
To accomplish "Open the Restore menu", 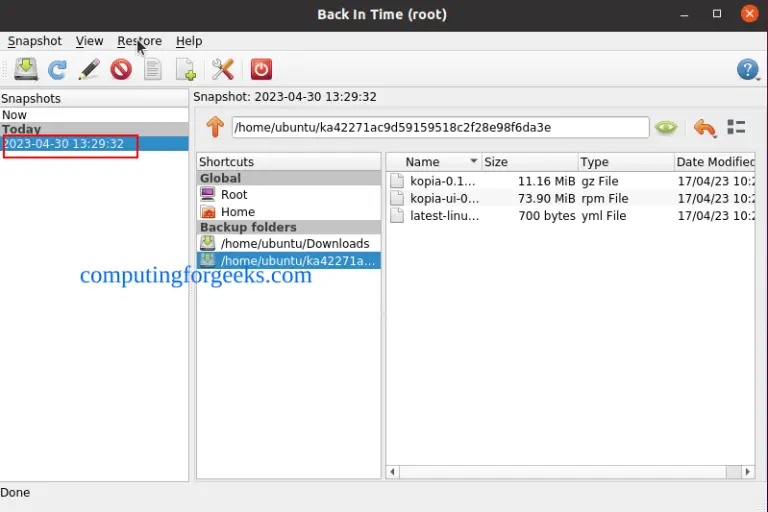I will tap(140, 41).
